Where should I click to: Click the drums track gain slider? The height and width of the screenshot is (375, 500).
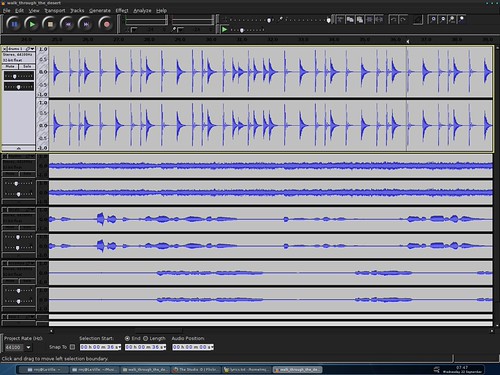coord(19,76)
